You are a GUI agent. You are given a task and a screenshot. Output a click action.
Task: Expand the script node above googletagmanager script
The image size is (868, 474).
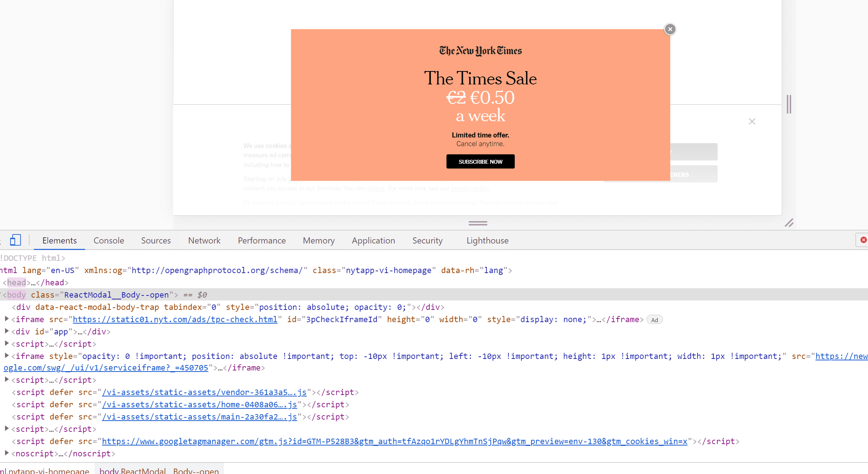click(6, 429)
